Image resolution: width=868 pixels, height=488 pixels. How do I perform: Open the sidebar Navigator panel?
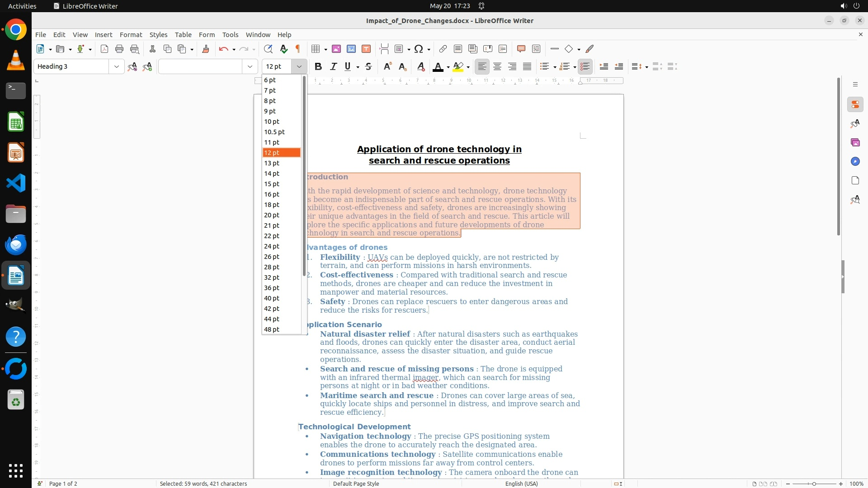pos(855,161)
